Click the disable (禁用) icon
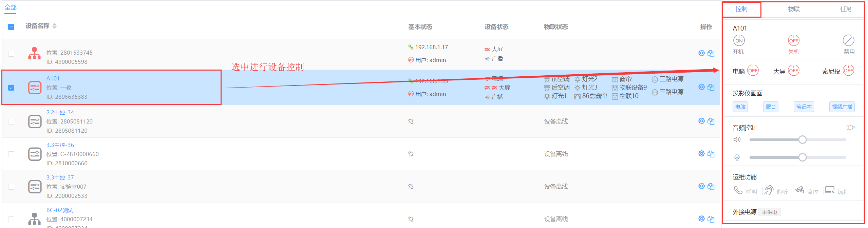Viewport: 868px width, 228px height. point(848,41)
